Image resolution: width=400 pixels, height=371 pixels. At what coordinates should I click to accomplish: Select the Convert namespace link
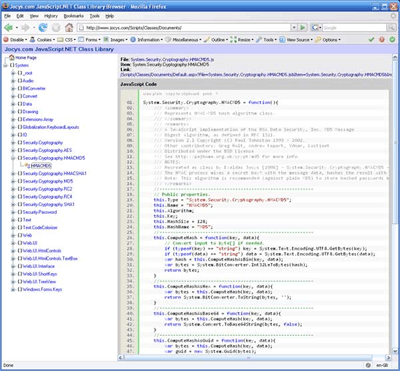[30, 96]
